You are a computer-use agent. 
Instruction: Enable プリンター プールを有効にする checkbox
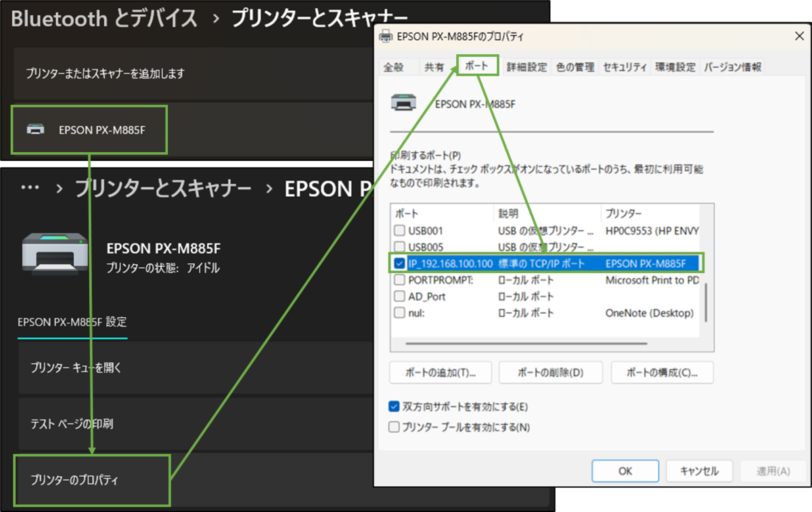tap(394, 427)
